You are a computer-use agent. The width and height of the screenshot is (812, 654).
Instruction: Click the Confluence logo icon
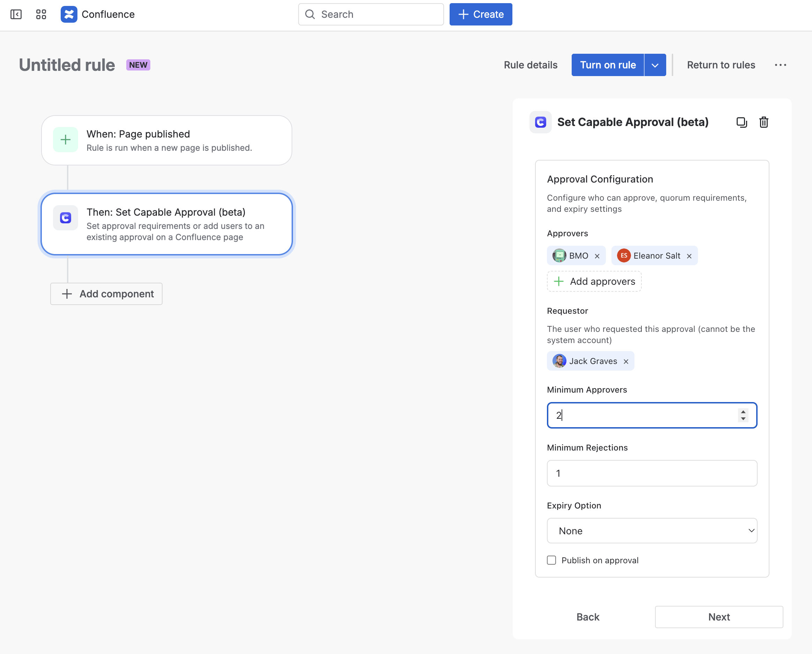coord(69,14)
